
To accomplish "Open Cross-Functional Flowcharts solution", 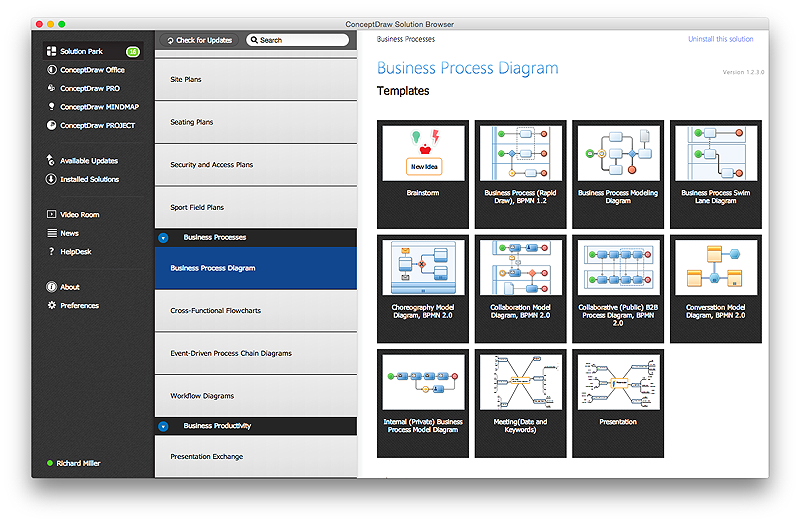I will (x=256, y=311).
